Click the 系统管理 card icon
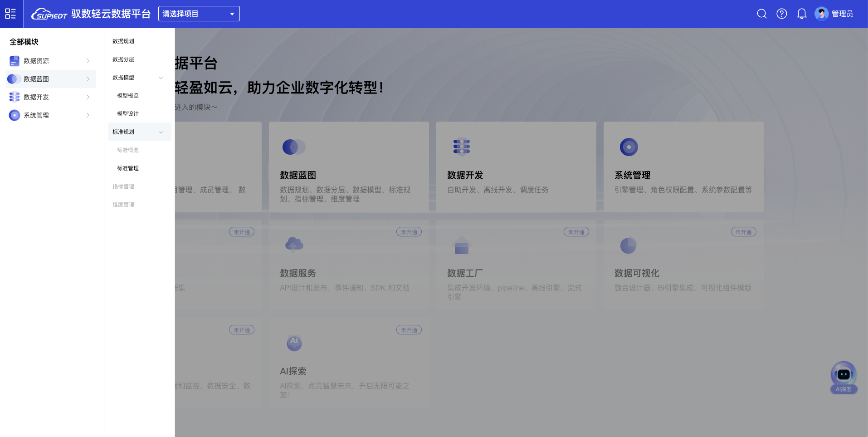The image size is (868, 437). [629, 147]
